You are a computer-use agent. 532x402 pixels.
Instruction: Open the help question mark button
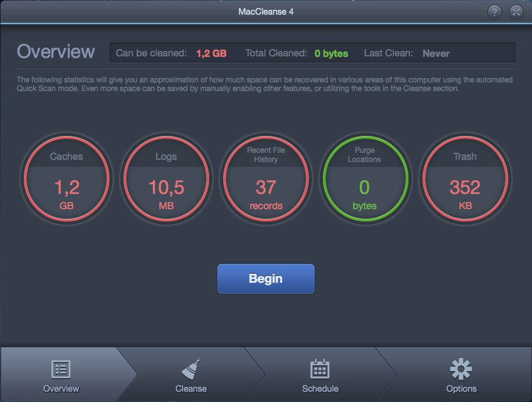click(494, 12)
